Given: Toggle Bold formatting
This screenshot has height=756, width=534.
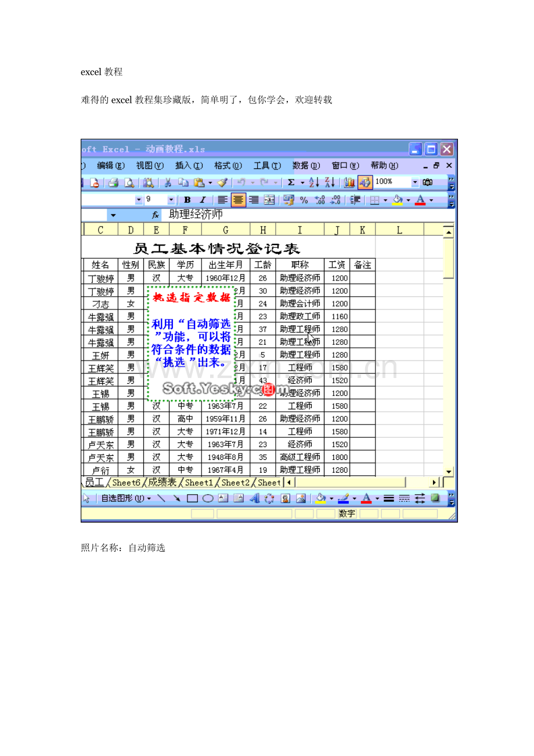Looking at the screenshot, I should coord(187,200).
